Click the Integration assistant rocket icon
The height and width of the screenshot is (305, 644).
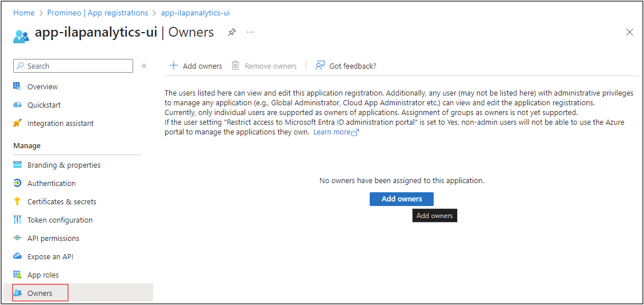click(x=17, y=123)
